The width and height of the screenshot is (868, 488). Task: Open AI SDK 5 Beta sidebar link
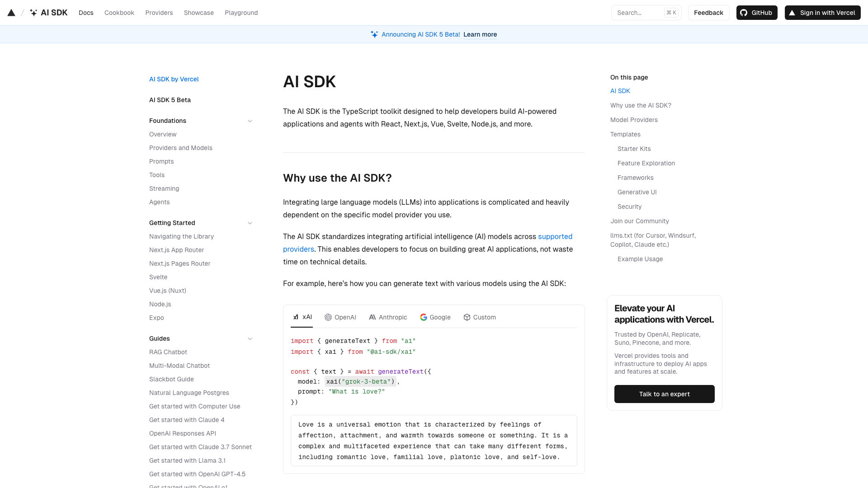pyautogui.click(x=170, y=100)
